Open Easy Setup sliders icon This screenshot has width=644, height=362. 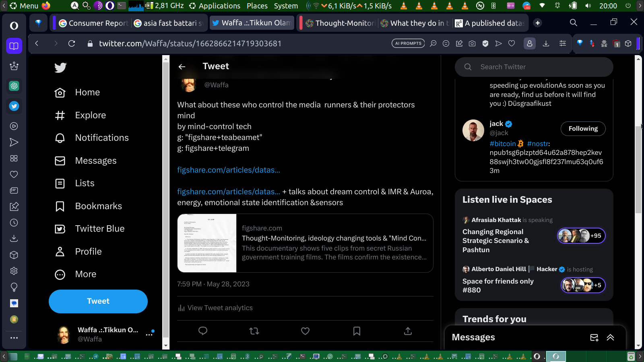[x=563, y=43]
